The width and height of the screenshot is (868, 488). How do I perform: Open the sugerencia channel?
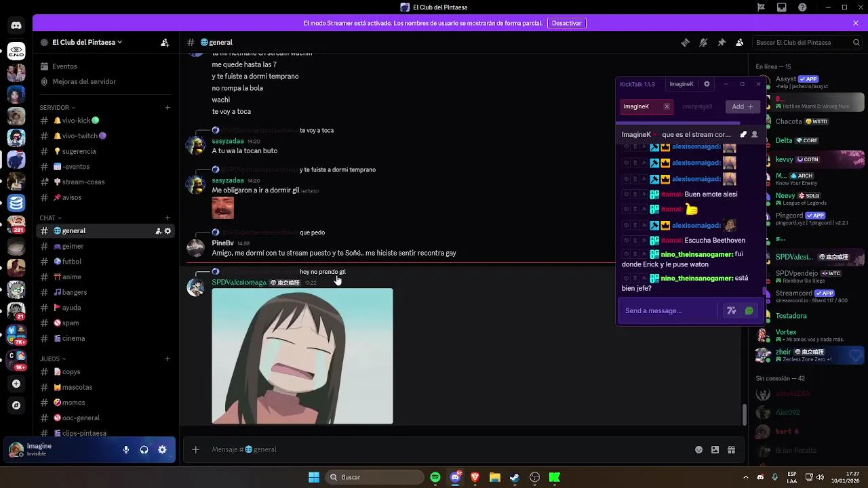tap(105, 151)
